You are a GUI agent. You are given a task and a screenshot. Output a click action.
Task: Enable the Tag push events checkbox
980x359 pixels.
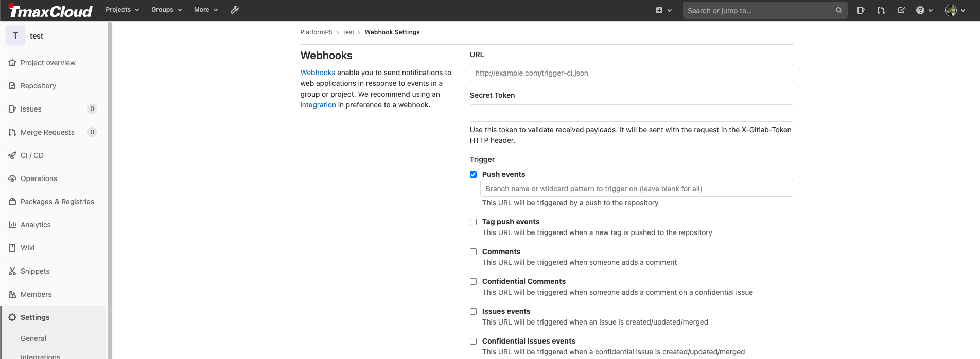(x=473, y=222)
